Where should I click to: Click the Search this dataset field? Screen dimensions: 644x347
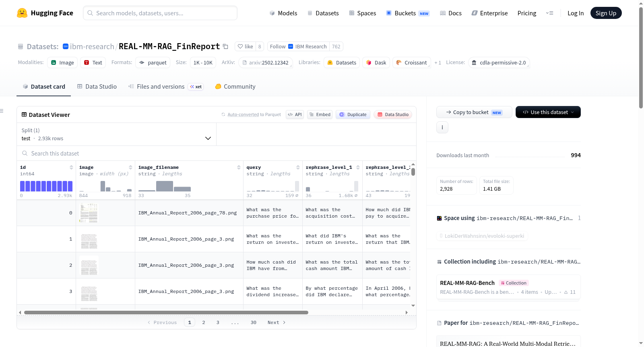(217, 153)
